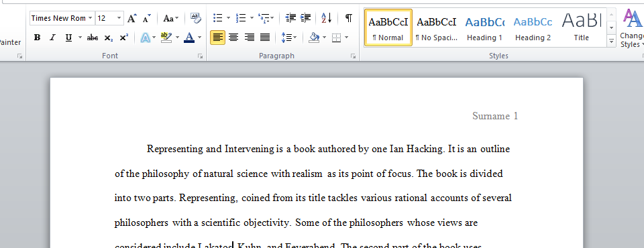
Task: Apply the Heading 2 style
Action: (x=533, y=27)
